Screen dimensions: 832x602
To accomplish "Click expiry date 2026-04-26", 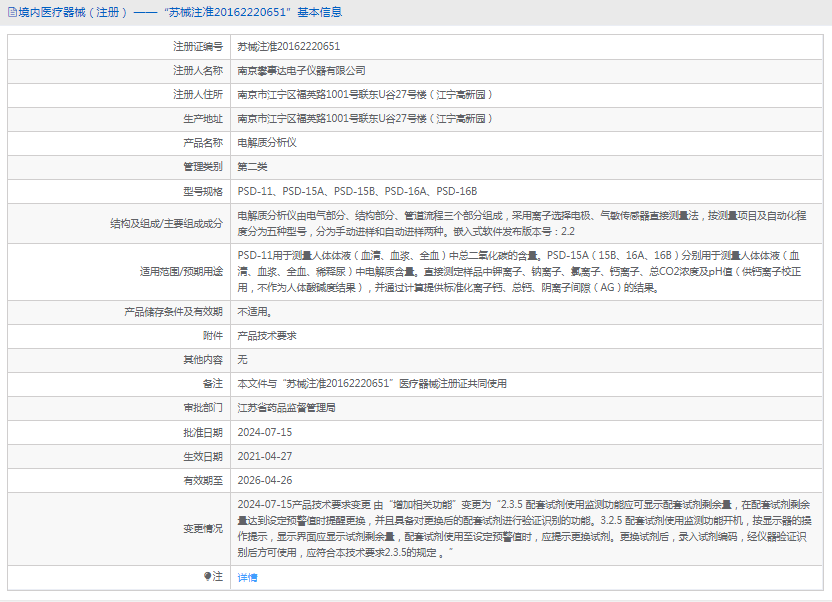I will [265, 481].
